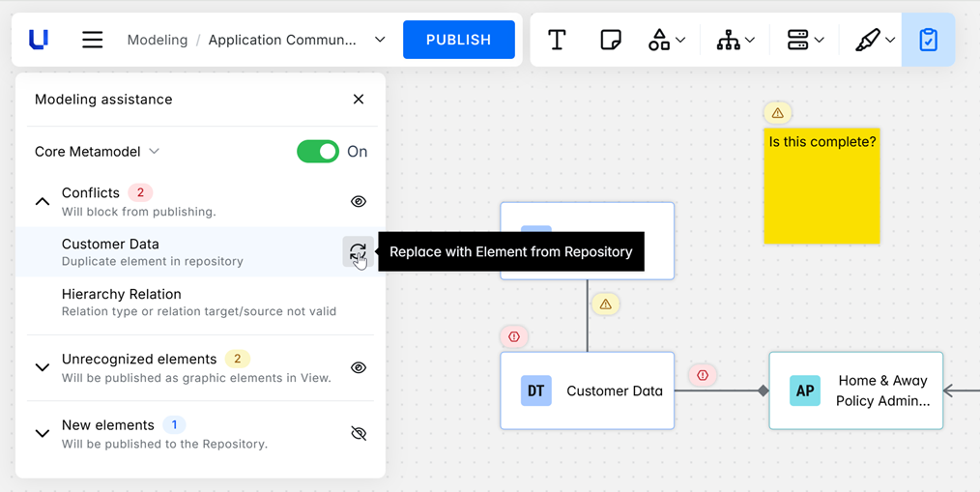This screenshot has height=492, width=980.
Task: Close the Modeling assistance panel
Action: (x=359, y=100)
